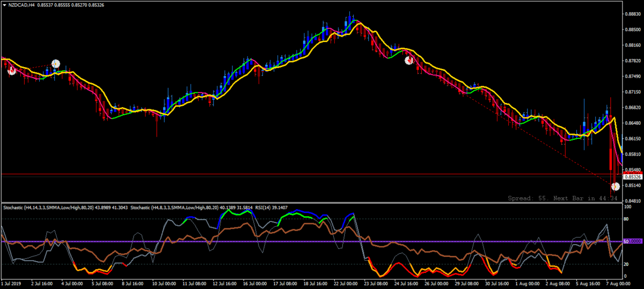This screenshot has width=644, height=289.
Task: Click the trade marker icon at chart's far left
Action: click(11, 70)
